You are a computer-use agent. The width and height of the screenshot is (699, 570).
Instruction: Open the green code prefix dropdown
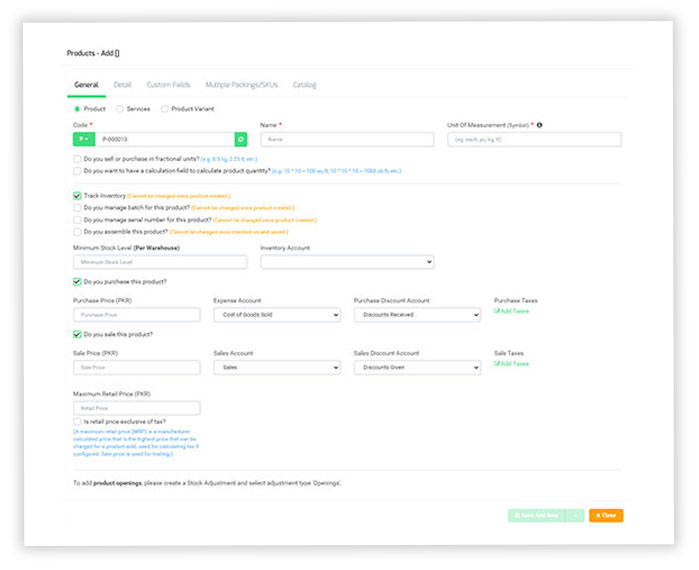(x=84, y=140)
